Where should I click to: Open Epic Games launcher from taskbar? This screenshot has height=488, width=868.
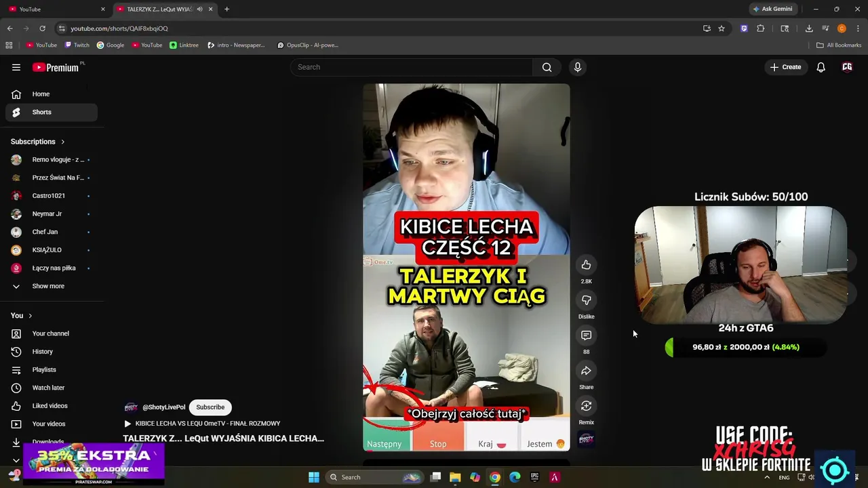534,477
